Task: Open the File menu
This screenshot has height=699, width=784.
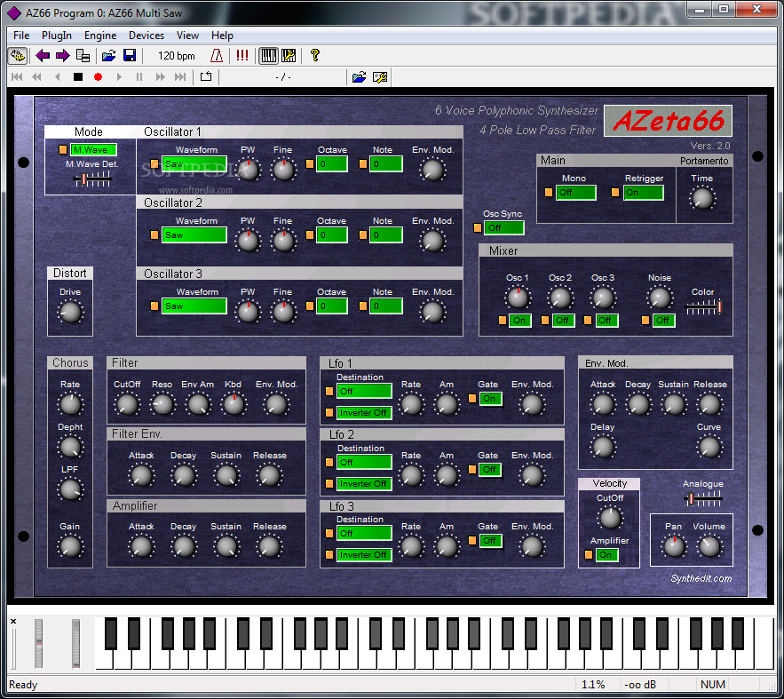Action: tap(21, 36)
